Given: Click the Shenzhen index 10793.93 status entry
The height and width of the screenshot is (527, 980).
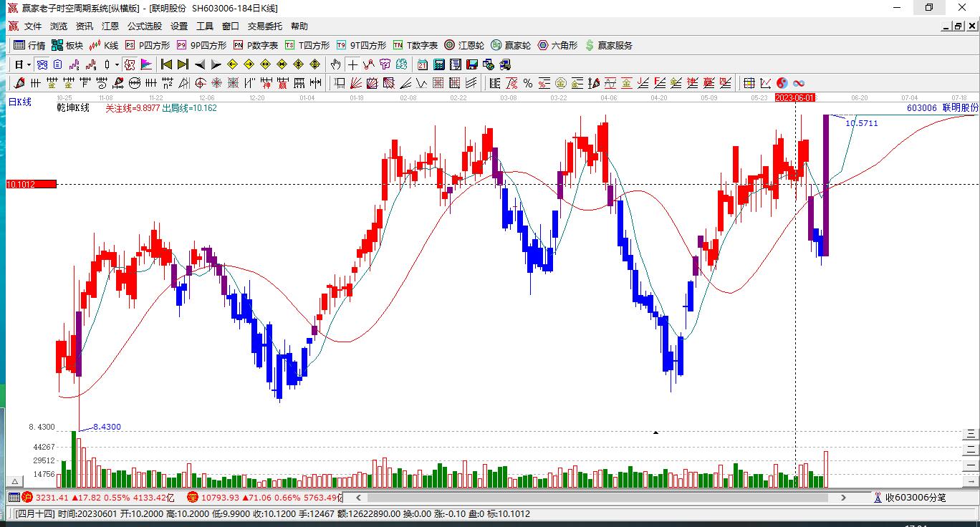Looking at the screenshot, I should tap(264, 497).
